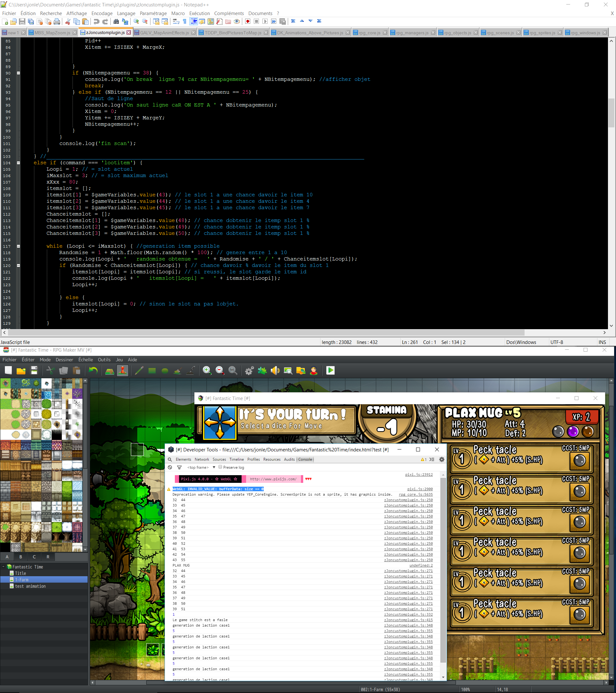Start playtest with the green play icon
The width and height of the screenshot is (616, 693).
pos(330,371)
